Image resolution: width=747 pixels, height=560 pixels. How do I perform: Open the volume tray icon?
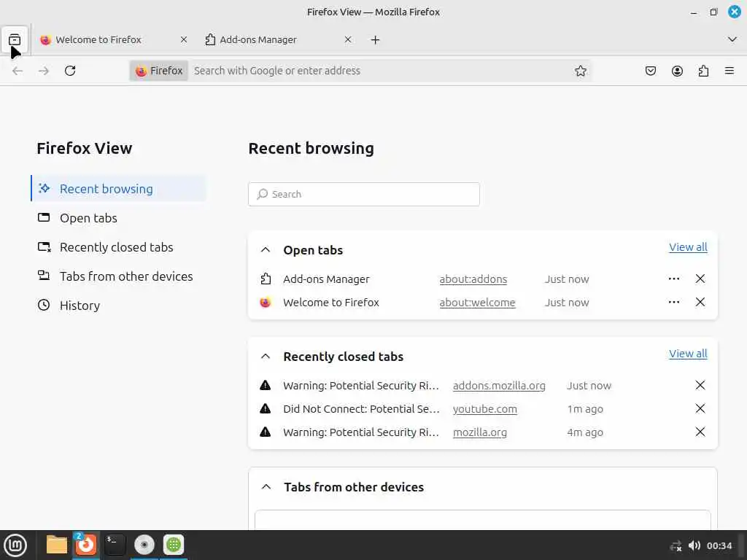pos(694,545)
